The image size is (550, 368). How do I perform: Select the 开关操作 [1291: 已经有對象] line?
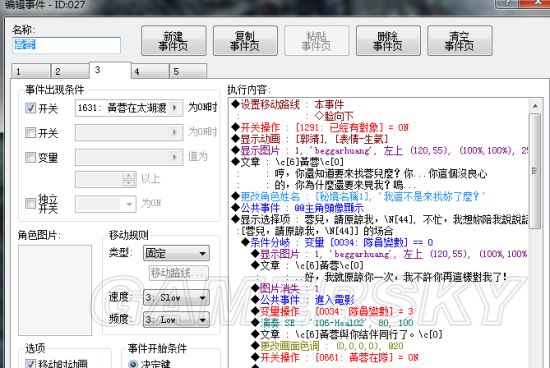coord(320,127)
